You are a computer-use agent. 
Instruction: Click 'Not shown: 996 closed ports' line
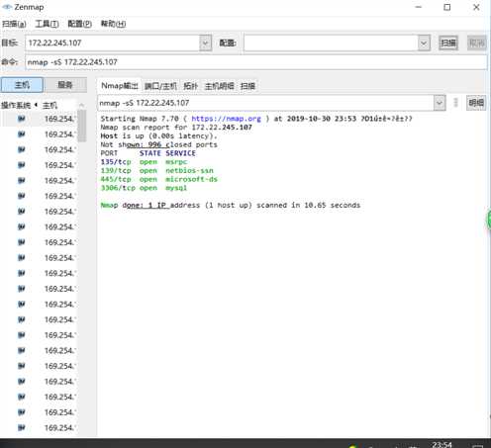pyautogui.click(x=158, y=144)
